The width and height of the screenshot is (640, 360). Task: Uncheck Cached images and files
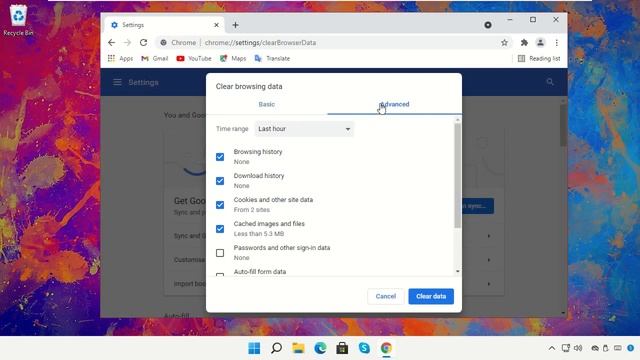tap(220, 229)
